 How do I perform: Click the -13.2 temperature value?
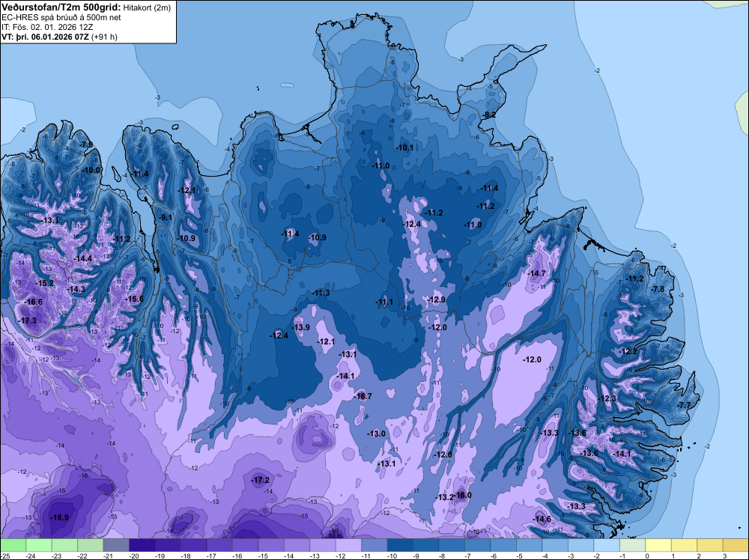(x=444, y=497)
